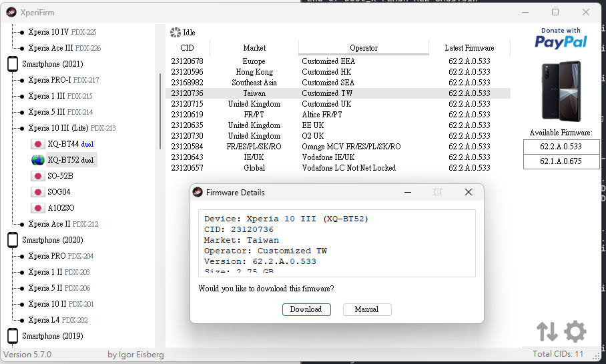606x364 pixels.
Task: Select the SOG04 model
Action: tap(59, 192)
